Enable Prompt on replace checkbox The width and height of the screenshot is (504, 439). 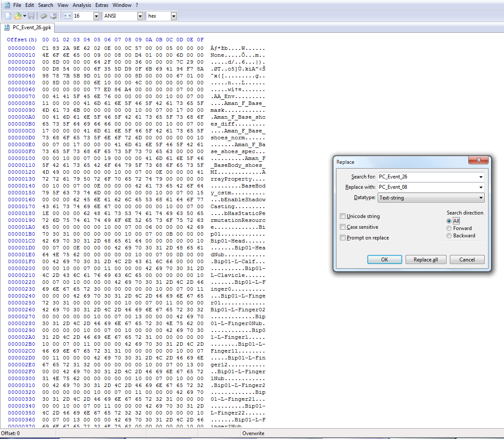343,238
